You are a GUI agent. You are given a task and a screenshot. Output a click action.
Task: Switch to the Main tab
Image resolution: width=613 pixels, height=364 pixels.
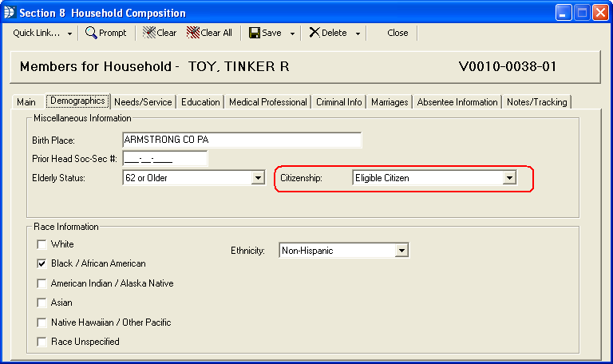[26, 102]
